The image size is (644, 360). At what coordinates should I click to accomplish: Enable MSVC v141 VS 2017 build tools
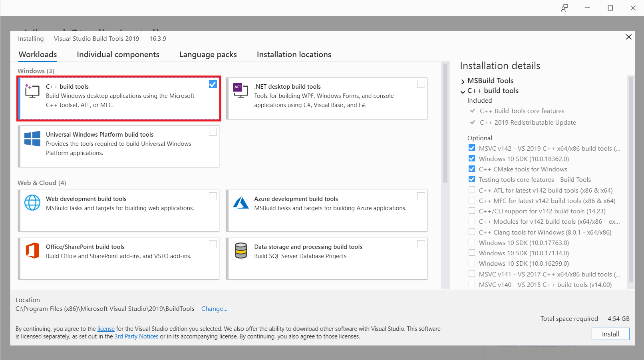[472, 274]
